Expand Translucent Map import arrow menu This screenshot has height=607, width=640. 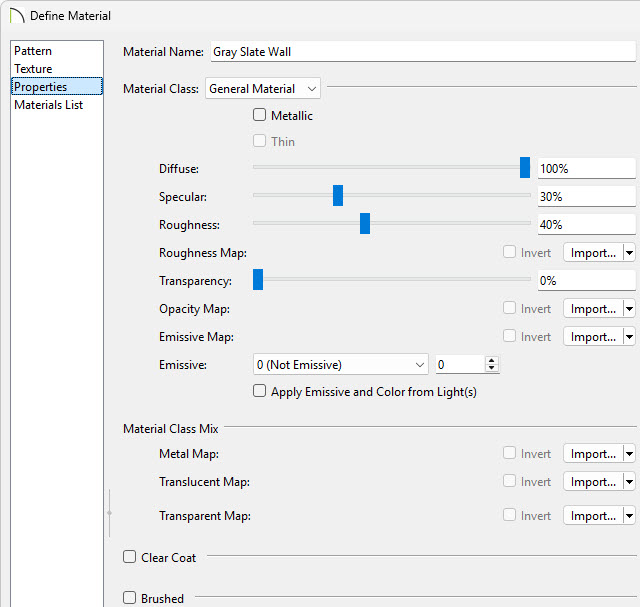tap(629, 482)
